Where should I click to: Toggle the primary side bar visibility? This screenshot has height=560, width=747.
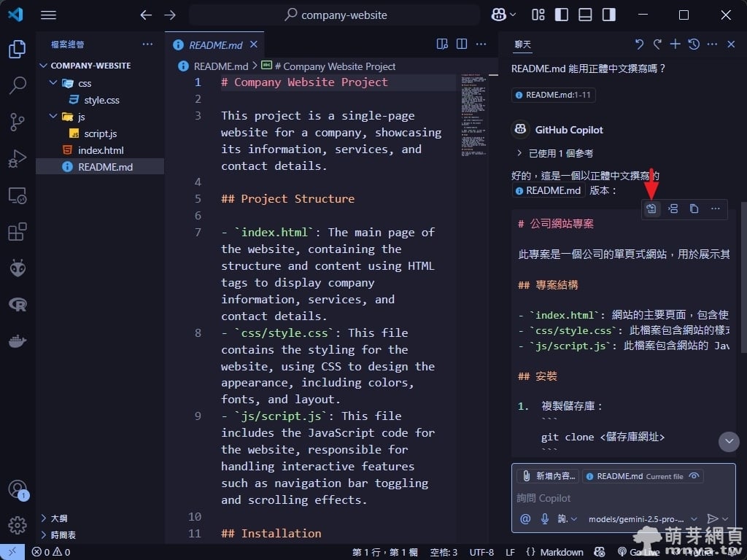(562, 15)
